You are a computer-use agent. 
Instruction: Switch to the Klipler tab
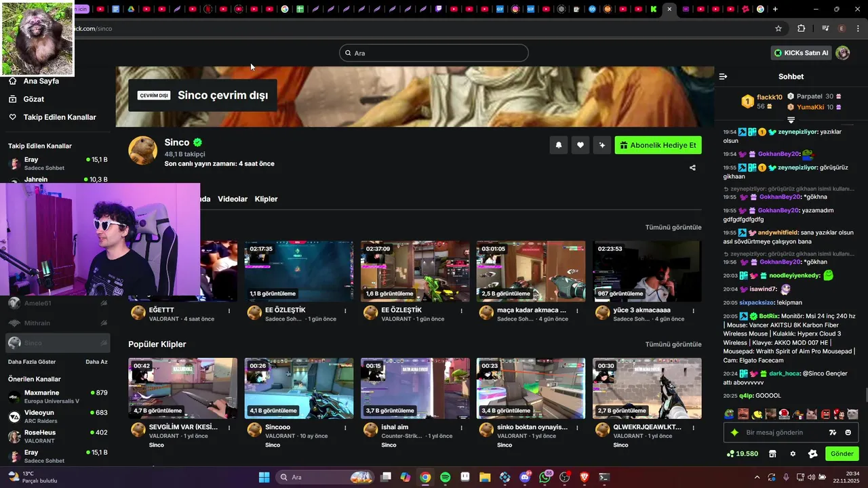click(266, 199)
